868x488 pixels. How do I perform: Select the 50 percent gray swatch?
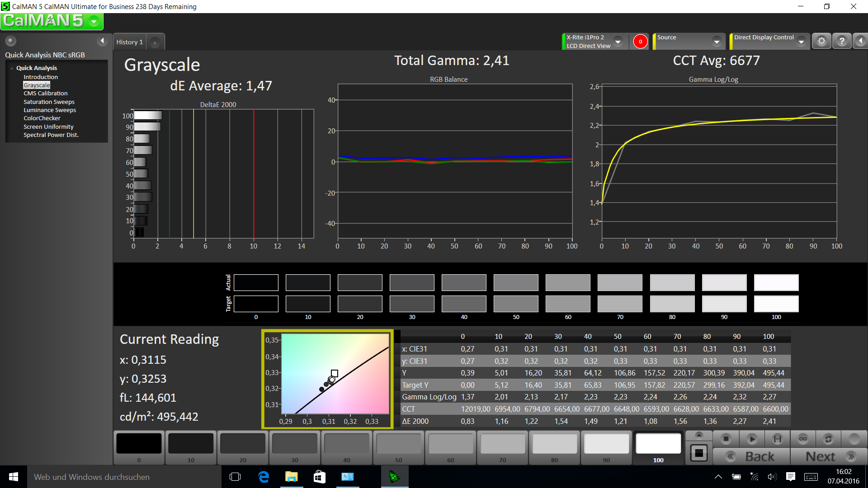398,444
